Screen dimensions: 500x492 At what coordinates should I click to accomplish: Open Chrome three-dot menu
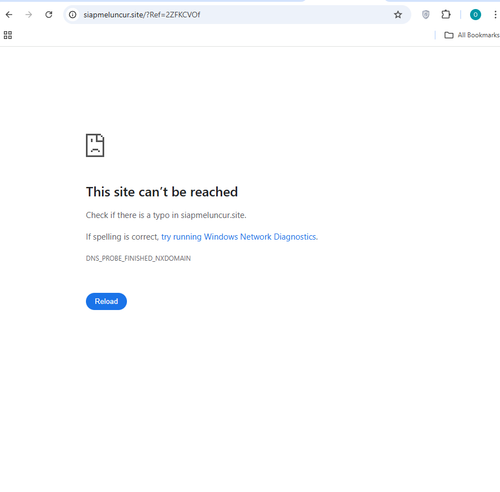pos(495,15)
